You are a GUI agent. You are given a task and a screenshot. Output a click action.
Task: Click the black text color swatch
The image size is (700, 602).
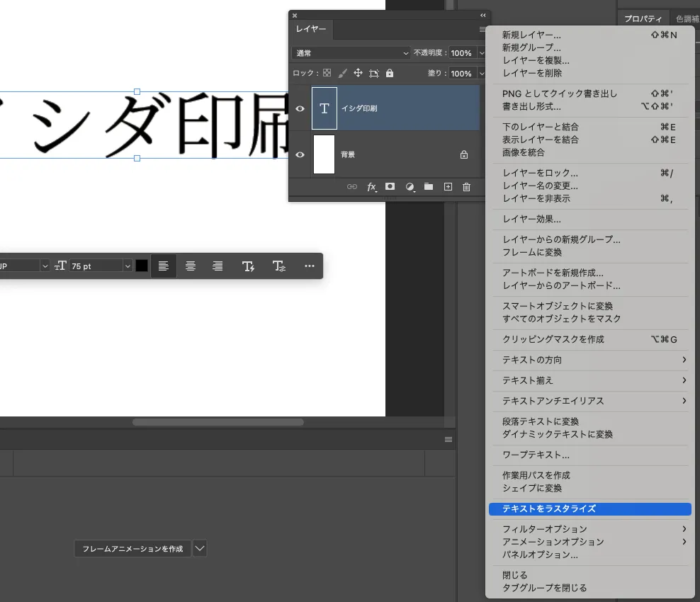(142, 266)
